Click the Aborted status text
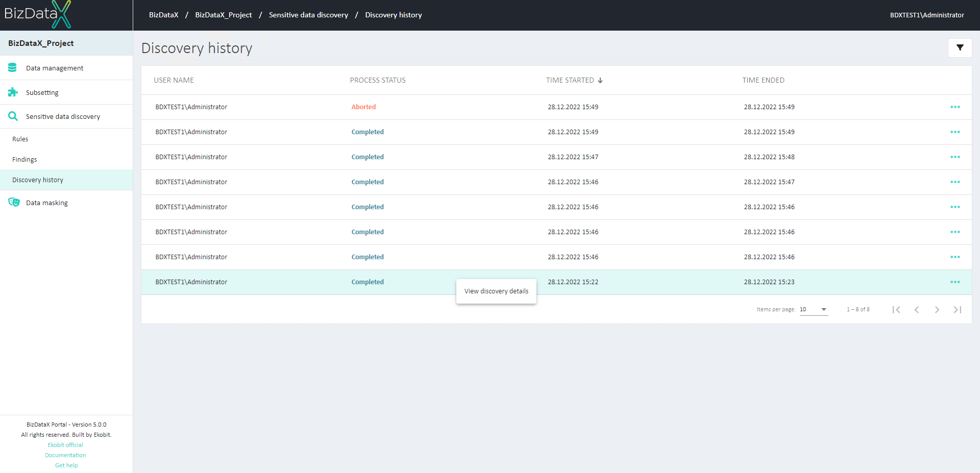Screen dimensions: 980x473 coord(363,107)
